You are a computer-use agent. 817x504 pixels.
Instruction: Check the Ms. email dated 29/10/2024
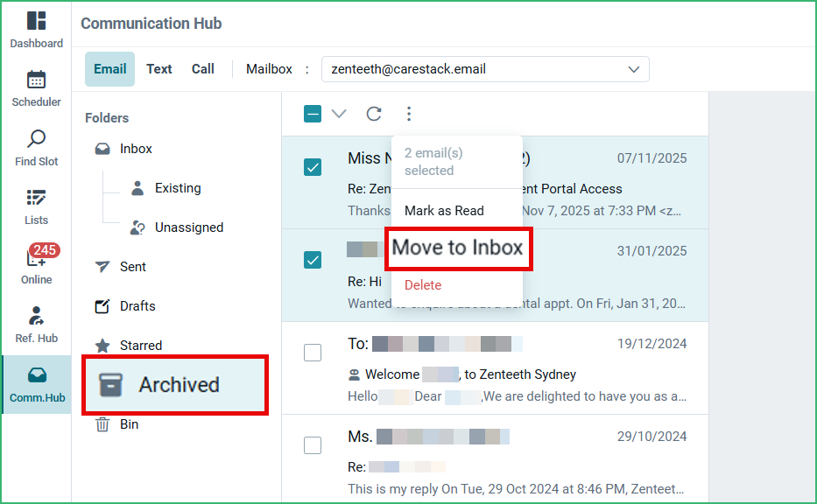point(313,445)
